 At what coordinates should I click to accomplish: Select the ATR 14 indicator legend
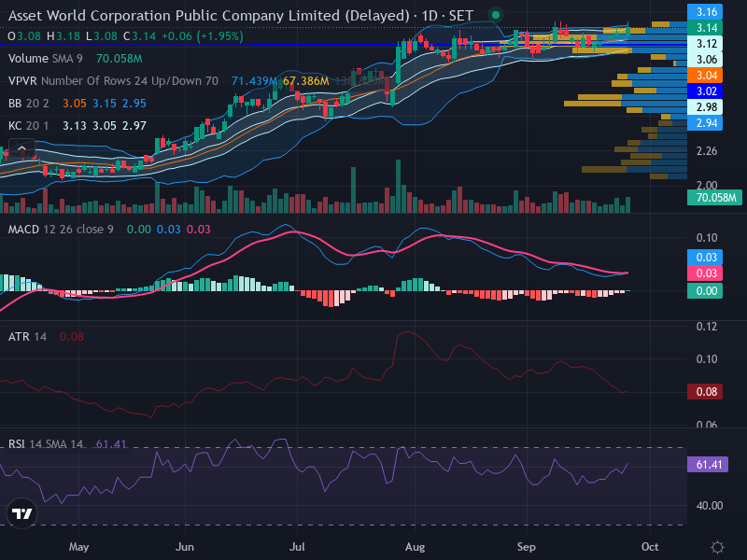pos(27,337)
